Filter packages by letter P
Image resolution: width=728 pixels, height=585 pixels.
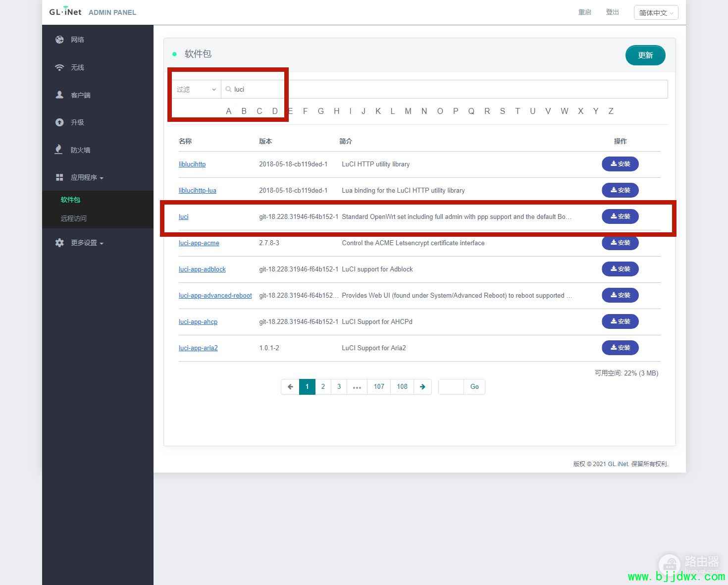click(x=456, y=111)
